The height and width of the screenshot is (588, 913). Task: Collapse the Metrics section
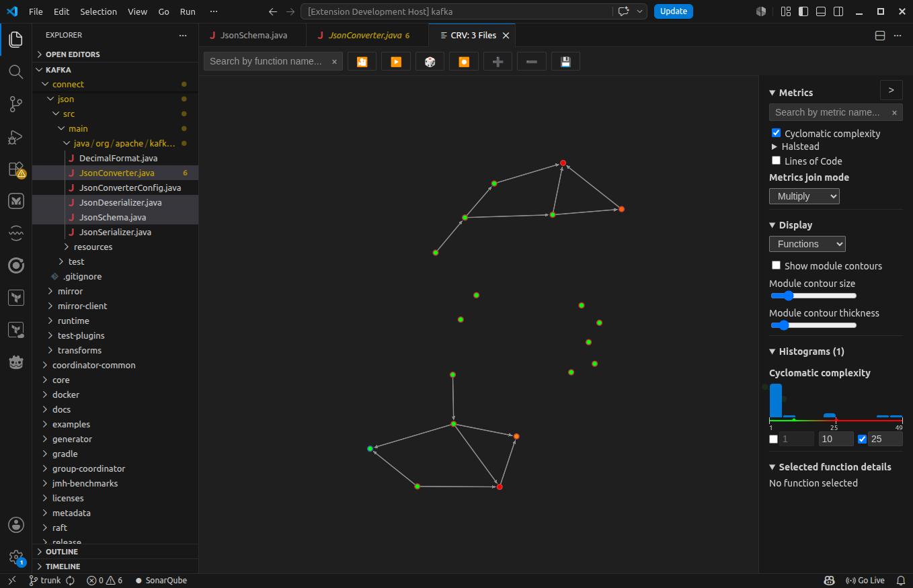click(791, 93)
